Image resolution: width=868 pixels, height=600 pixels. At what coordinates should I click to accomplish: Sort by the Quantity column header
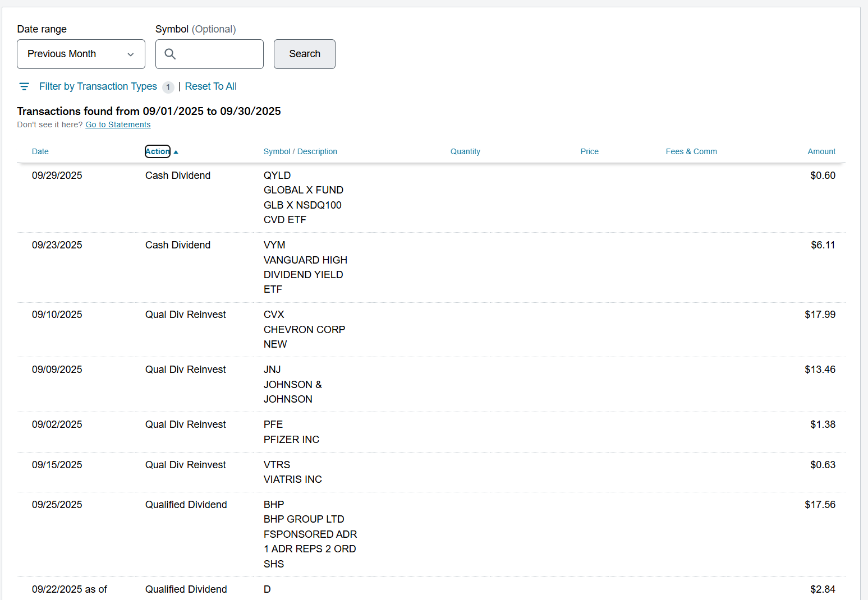click(465, 151)
